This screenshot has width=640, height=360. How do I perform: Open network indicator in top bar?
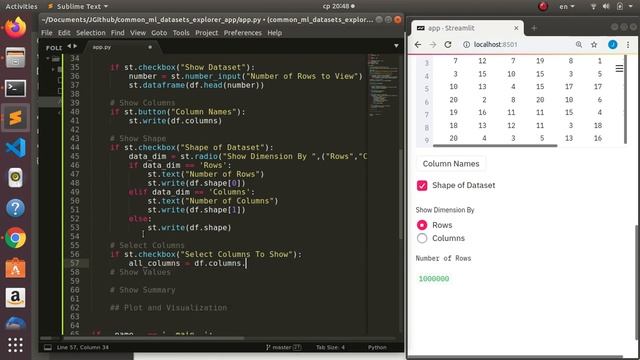click(x=593, y=6)
